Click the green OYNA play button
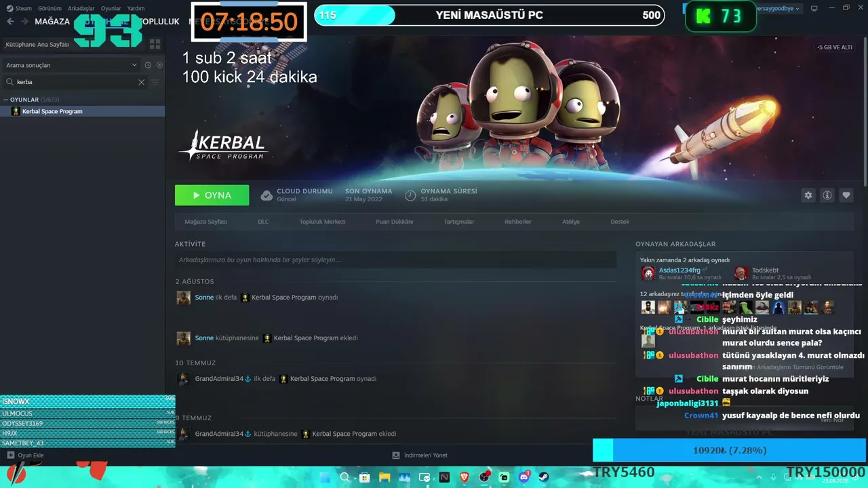 tap(212, 195)
